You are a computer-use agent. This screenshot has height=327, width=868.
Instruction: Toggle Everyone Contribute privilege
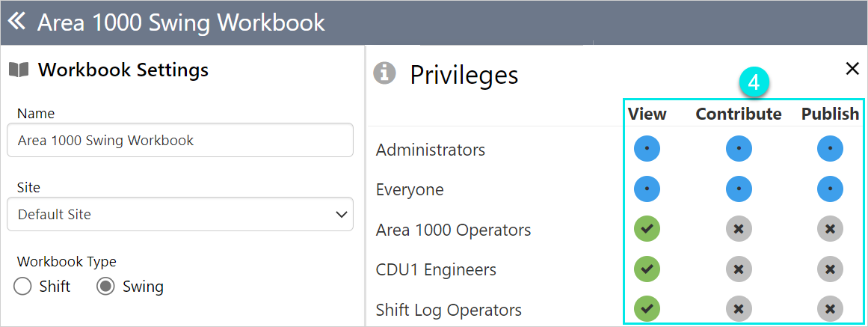[739, 189]
